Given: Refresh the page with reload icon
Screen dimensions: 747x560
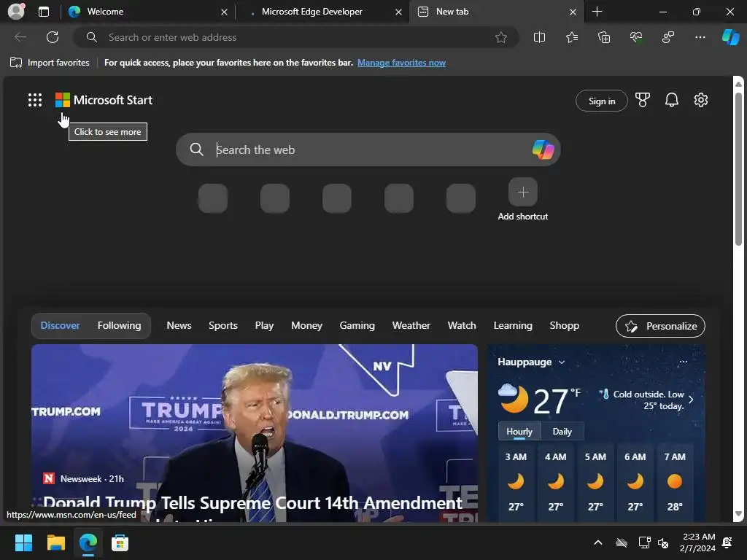Looking at the screenshot, I should click(53, 37).
